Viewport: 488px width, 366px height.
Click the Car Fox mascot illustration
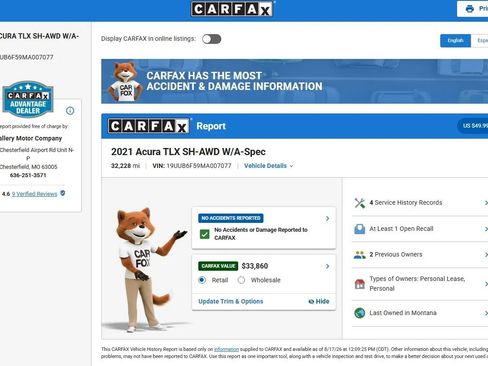(x=147, y=269)
